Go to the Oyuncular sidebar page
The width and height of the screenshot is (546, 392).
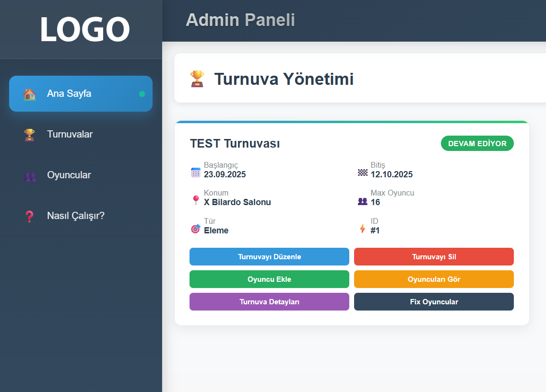tap(69, 175)
